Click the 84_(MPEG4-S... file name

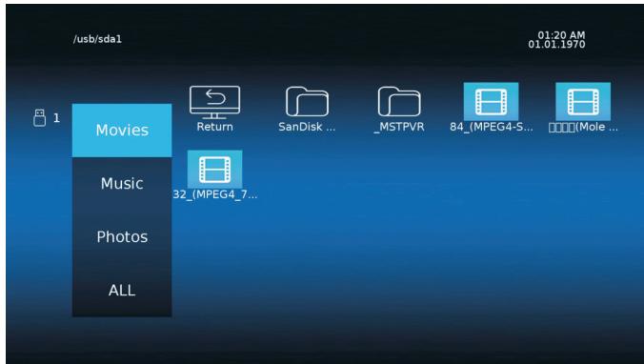pyautogui.click(x=492, y=127)
